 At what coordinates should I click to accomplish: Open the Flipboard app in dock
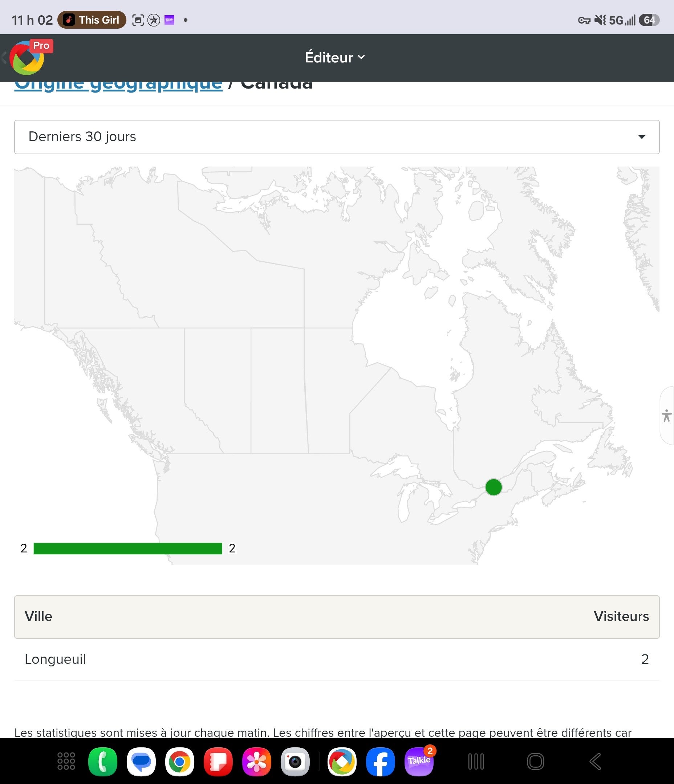pos(218,761)
